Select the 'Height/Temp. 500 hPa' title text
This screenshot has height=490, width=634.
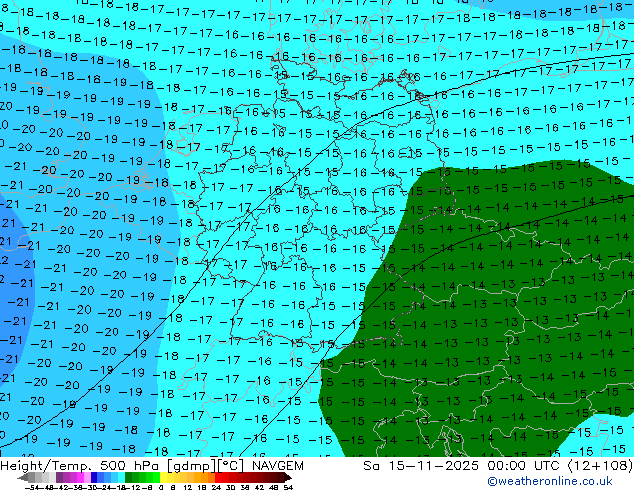pyautogui.click(x=80, y=466)
